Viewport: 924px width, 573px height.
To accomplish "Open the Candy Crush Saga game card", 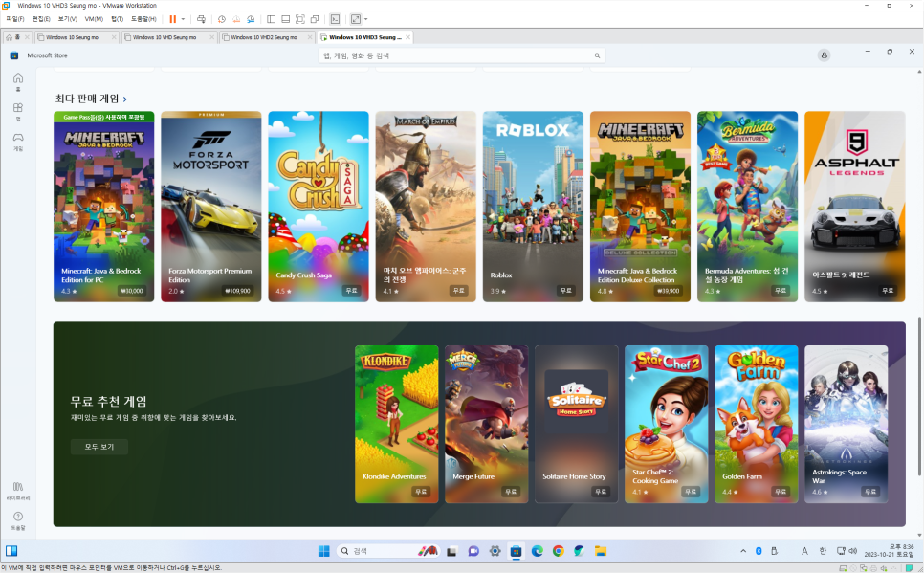I will pyautogui.click(x=319, y=207).
